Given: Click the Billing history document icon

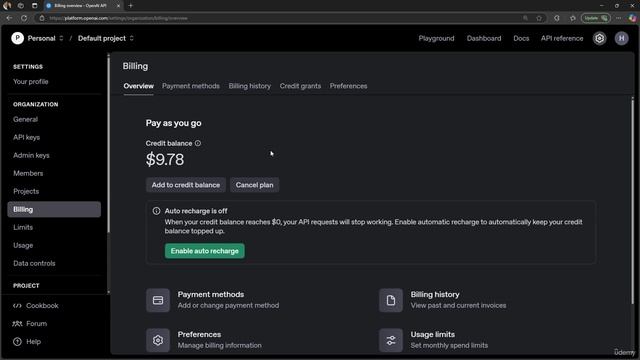Looking at the screenshot, I should point(391,300).
